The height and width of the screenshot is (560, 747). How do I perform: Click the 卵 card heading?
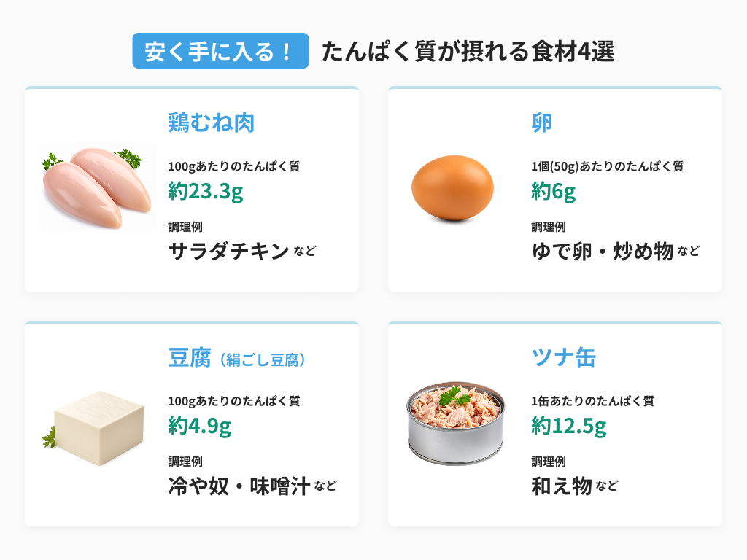[542, 123]
